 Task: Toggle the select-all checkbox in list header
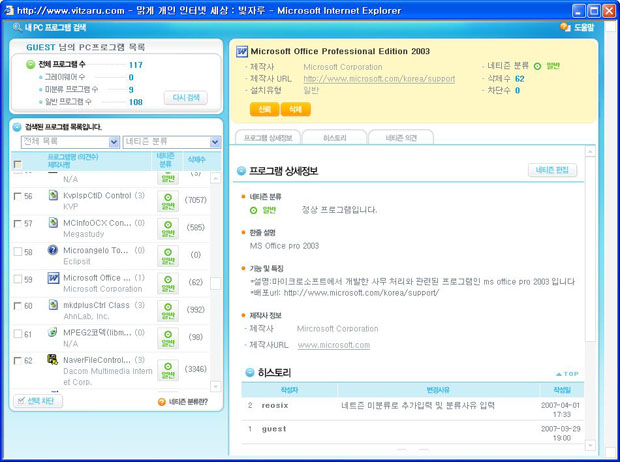18,164
